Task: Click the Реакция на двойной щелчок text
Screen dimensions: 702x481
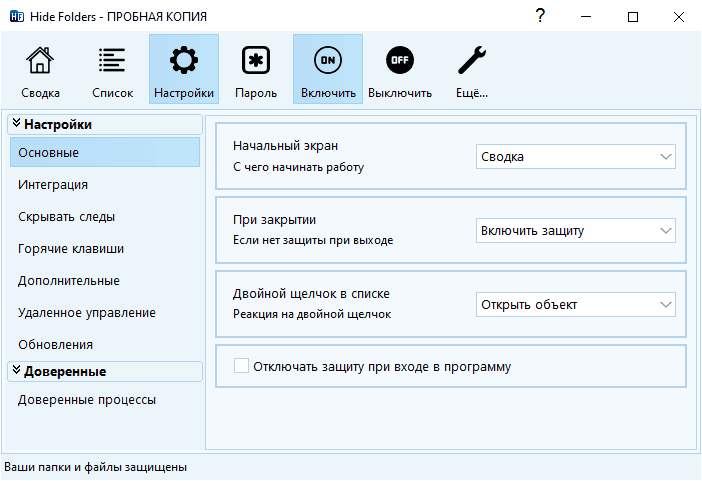Action: click(312, 314)
